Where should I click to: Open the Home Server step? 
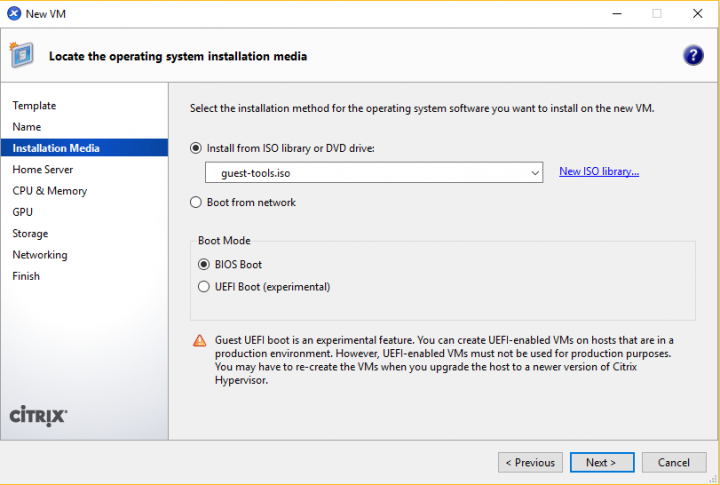pyautogui.click(x=43, y=170)
